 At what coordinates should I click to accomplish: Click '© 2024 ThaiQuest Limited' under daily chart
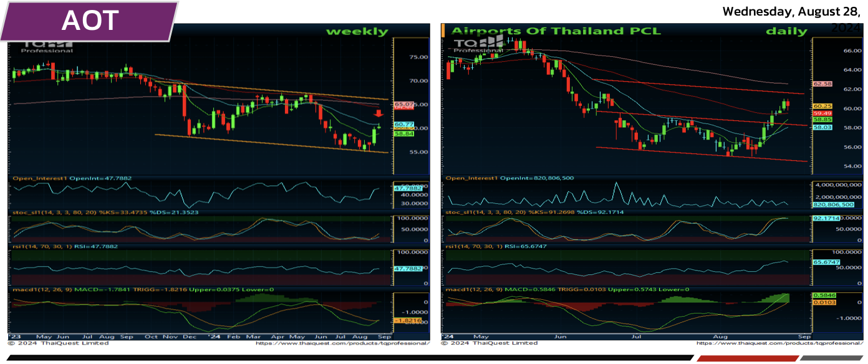[489, 343]
